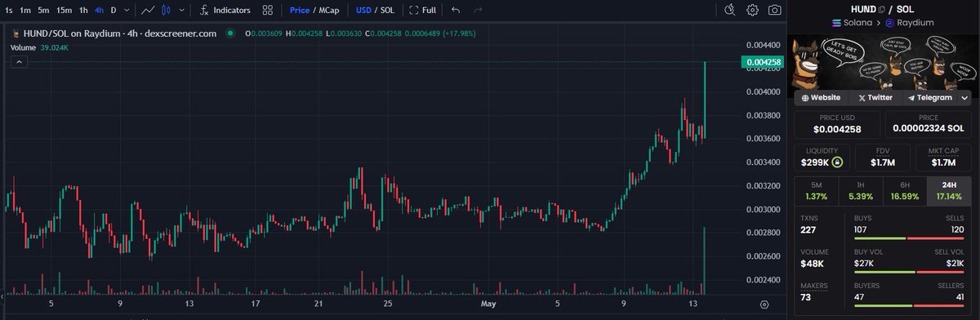Click the SELLS 120 value
The height and width of the screenshot is (320, 980).
[x=957, y=229]
